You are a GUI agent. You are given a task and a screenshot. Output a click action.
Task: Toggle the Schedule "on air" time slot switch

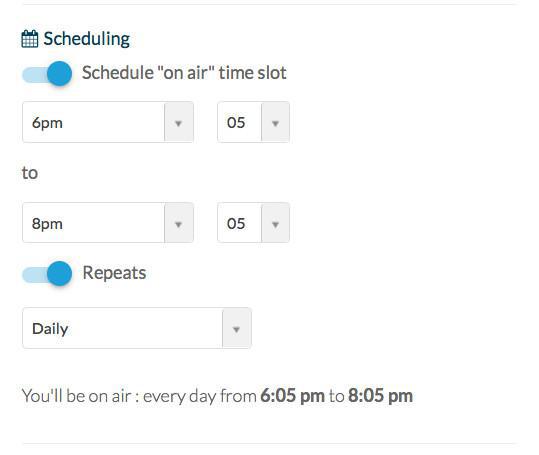pyautogui.click(x=47, y=74)
